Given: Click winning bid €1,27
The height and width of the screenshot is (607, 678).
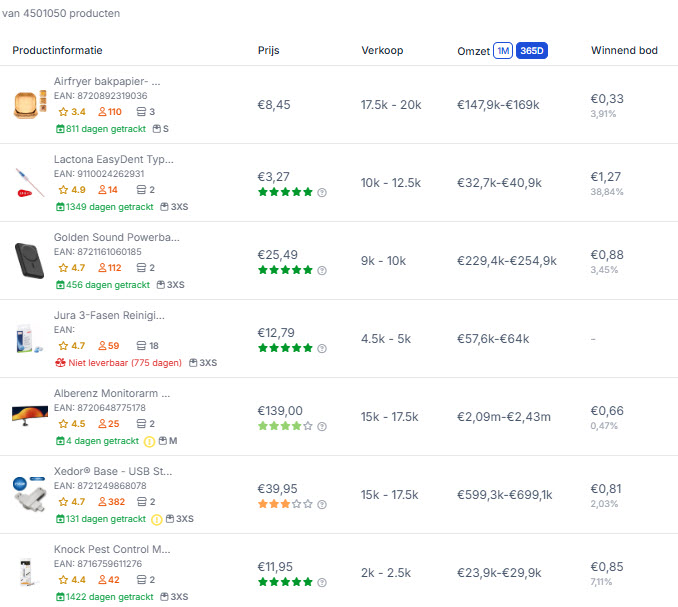Looking at the screenshot, I should pyautogui.click(x=606, y=177).
